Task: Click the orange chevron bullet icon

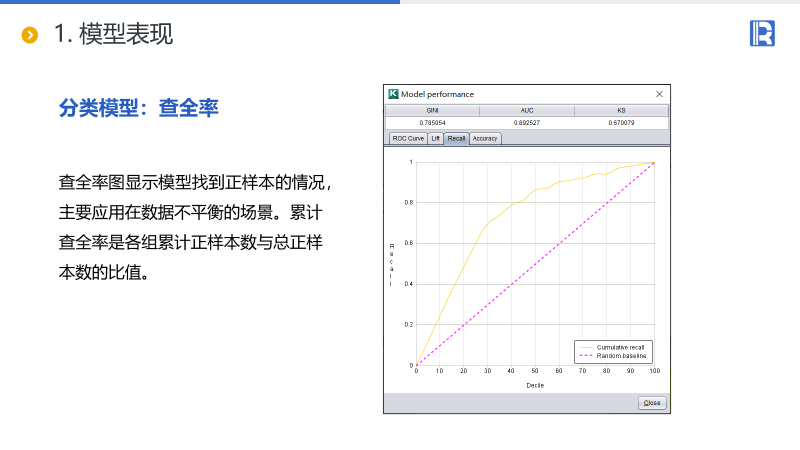Action: 30,35
